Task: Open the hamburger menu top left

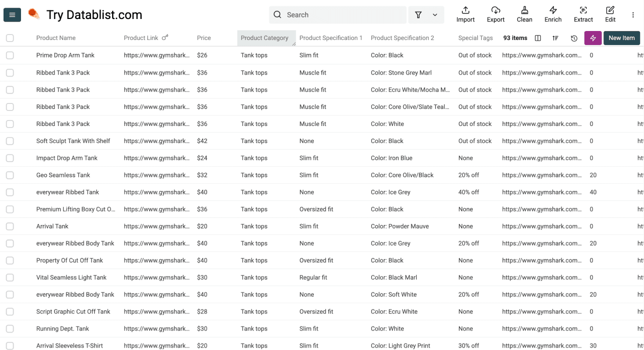Action: coord(12,14)
